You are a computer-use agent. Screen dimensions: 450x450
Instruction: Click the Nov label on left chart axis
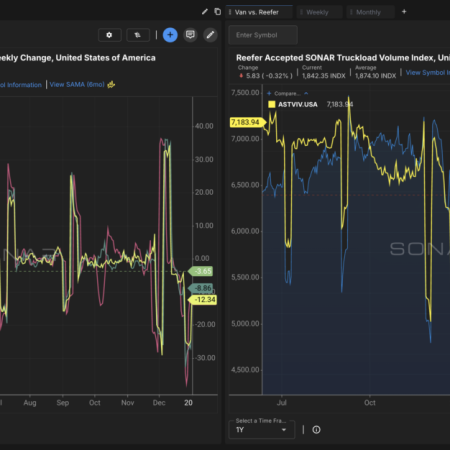[x=128, y=403]
